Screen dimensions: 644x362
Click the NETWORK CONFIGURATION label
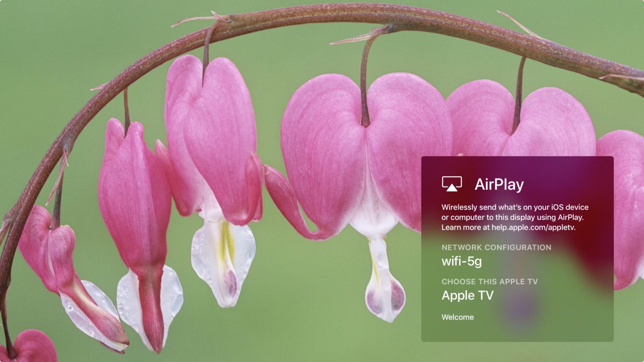click(496, 247)
